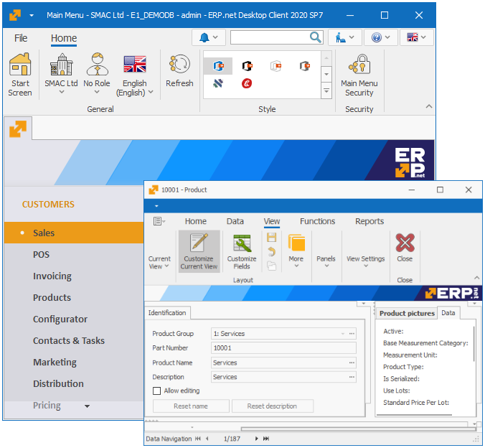485x448 pixels.
Task: Open the Product Group dropdown arrow
Action: click(x=343, y=334)
